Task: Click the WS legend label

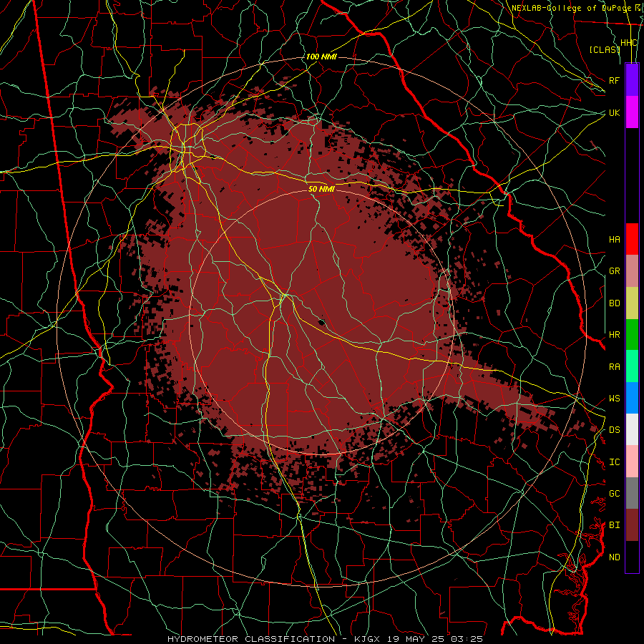Action: pos(614,398)
